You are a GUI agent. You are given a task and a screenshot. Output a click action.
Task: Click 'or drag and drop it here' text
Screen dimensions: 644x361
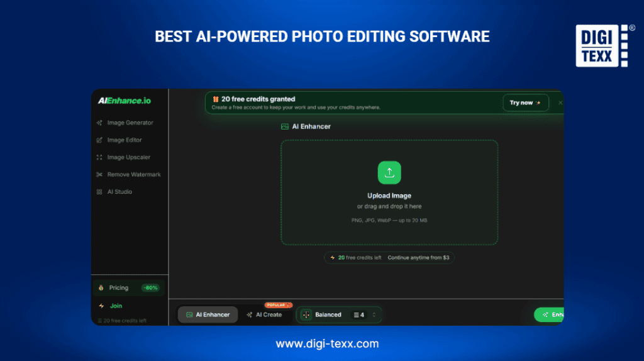389,206
